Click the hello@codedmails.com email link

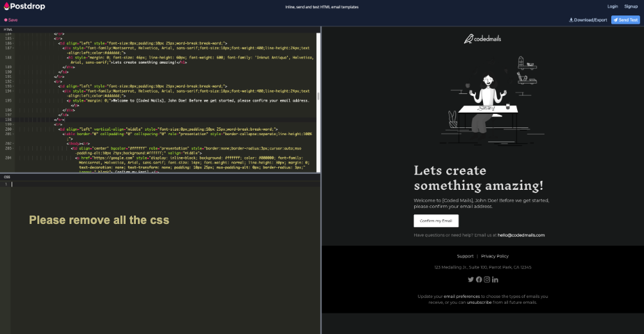coord(521,236)
